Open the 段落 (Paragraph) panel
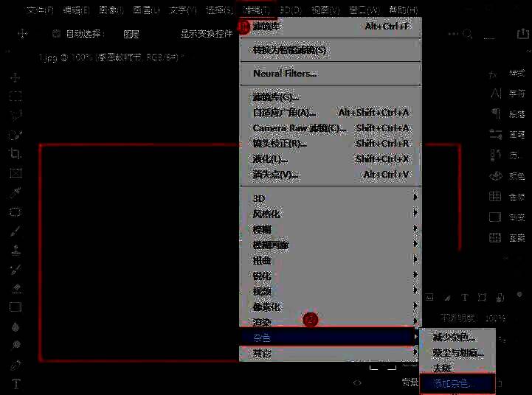Viewport: 532px width, 395px height. coord(508,114)
